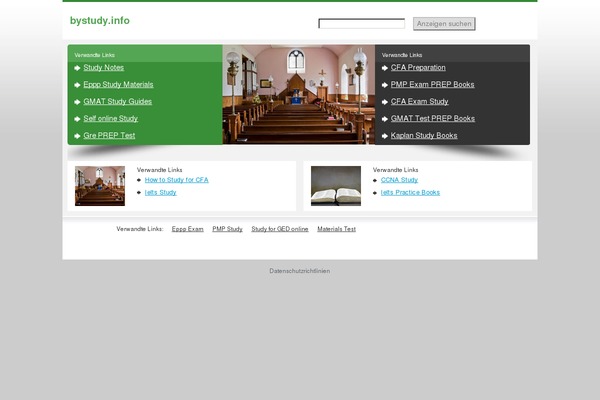The width and height of the screenshot is (600, 400).
Task: Click Verwandte Links label above CCNA Study
Action: click(395, 170)
